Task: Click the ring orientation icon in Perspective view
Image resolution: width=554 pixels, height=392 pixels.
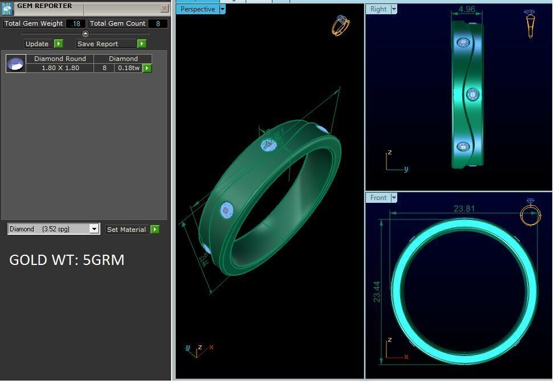Action: 341,25
